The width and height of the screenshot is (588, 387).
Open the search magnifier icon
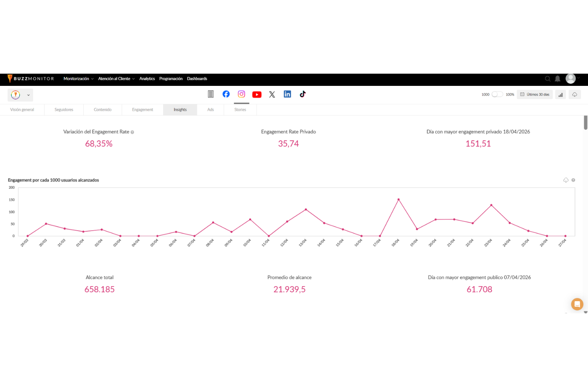point(547,79)
